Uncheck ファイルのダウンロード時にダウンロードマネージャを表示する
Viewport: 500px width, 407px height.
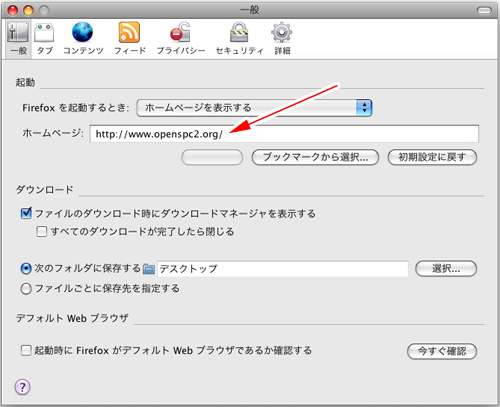pos(26,213)
